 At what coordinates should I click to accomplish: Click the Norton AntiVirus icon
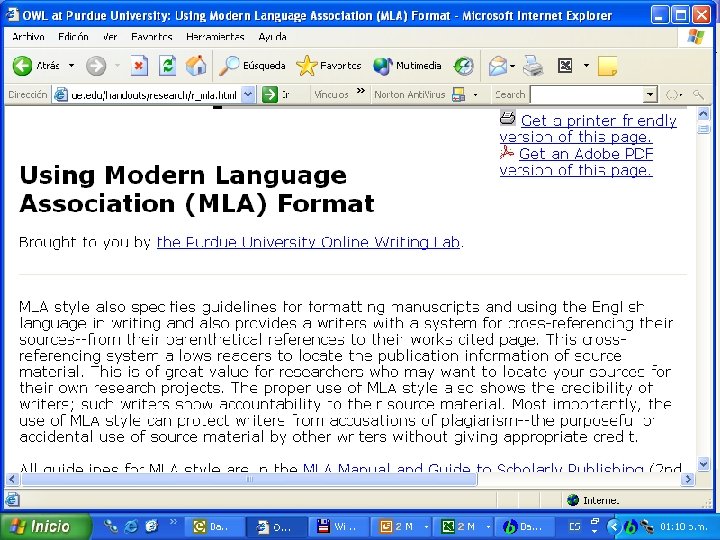(x=458, y=95)
